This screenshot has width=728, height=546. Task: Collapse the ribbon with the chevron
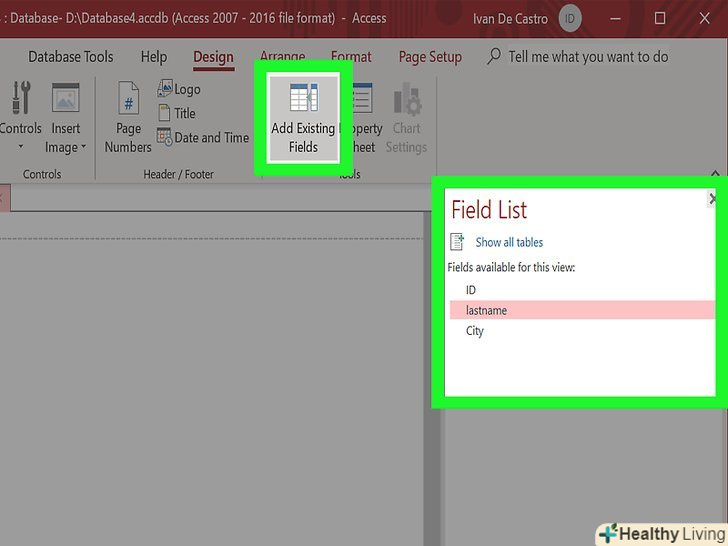715,174
